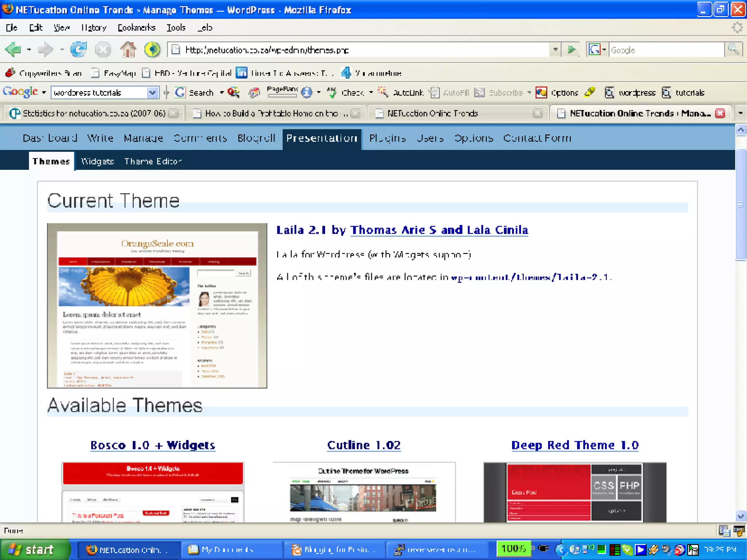The image size is (747, 560).
Task: Open the wordpress tutorials search box dropdown
Action: (x=152, y=93)
